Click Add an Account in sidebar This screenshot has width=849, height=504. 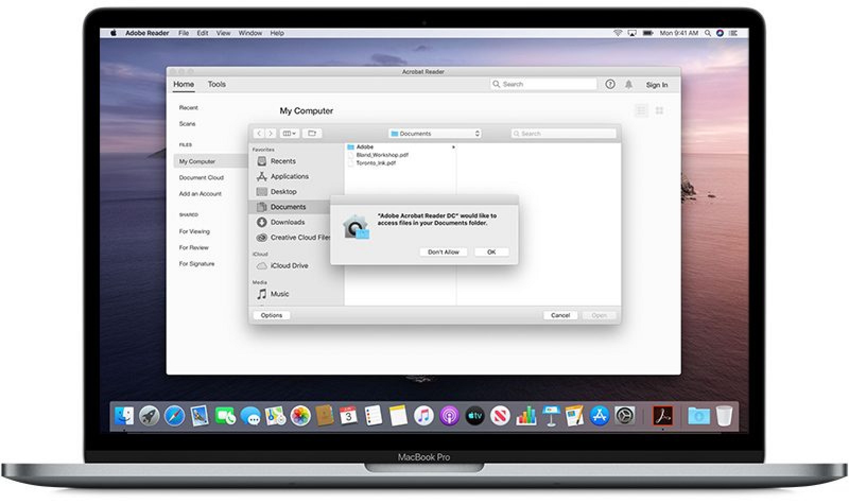tap(200, 194)
